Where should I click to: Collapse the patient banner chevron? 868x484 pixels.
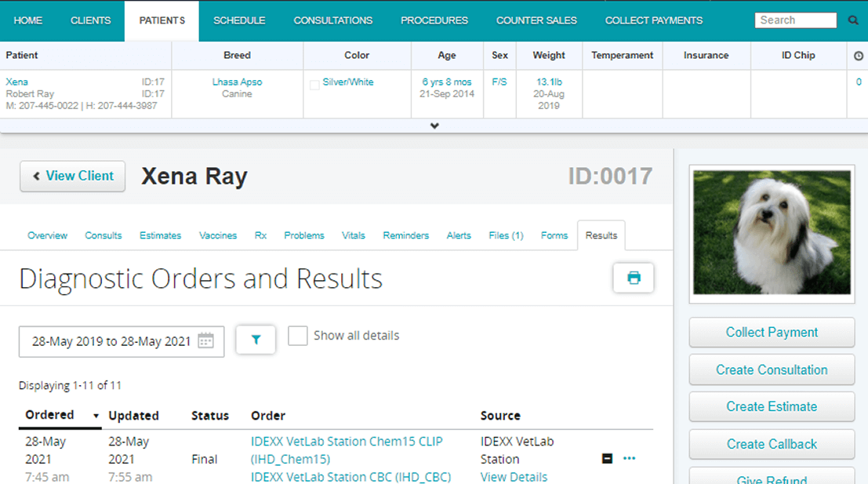coord(434,125)
